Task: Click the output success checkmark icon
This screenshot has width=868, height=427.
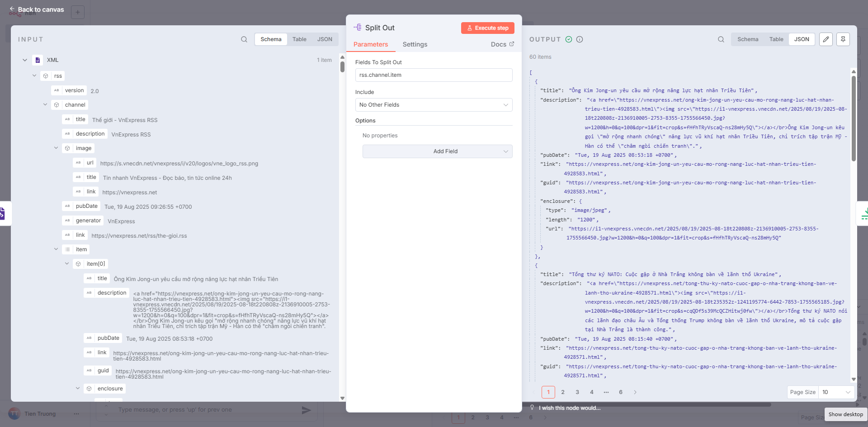Action: (x=569, y=39)
